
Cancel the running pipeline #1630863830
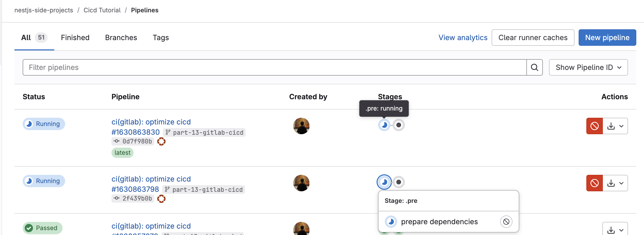[x=594, y=126]
